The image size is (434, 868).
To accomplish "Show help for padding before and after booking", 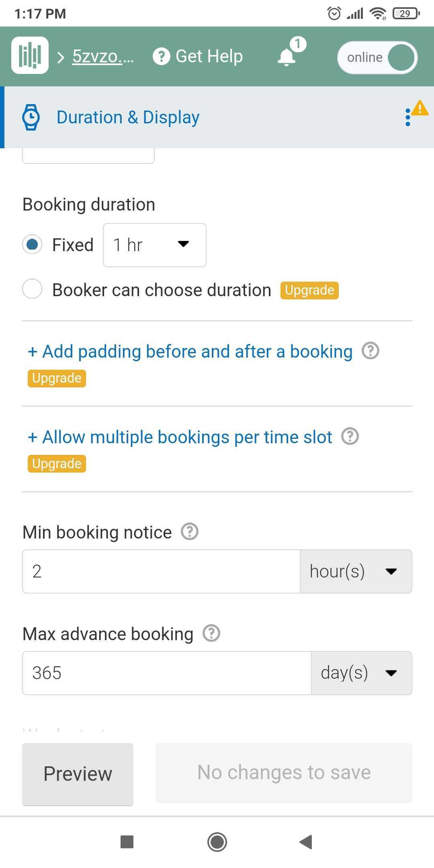I will (371, 350).
